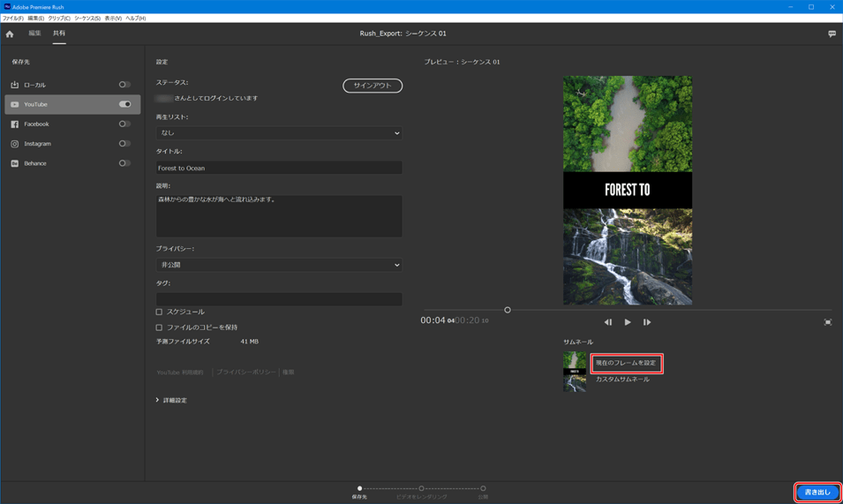843x504 pixels.
Task: Disable the YouTube destination toggle
Action: pyautogui.click(x=124, y=104)
